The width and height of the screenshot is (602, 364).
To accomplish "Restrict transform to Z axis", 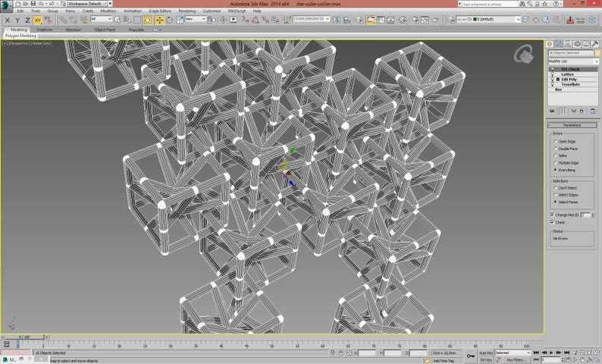I will click(27, 20).
